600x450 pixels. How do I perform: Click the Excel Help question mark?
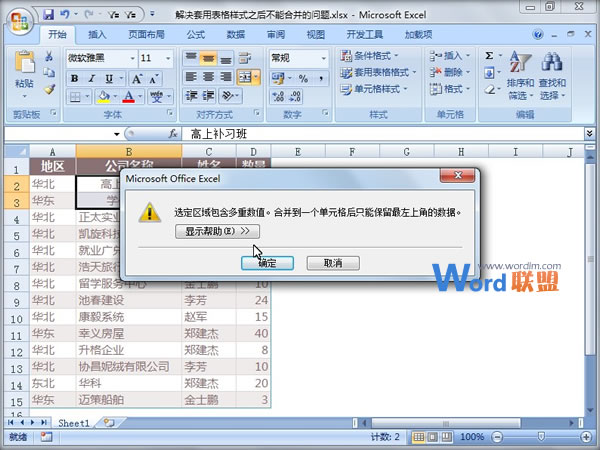pos(538,34)
